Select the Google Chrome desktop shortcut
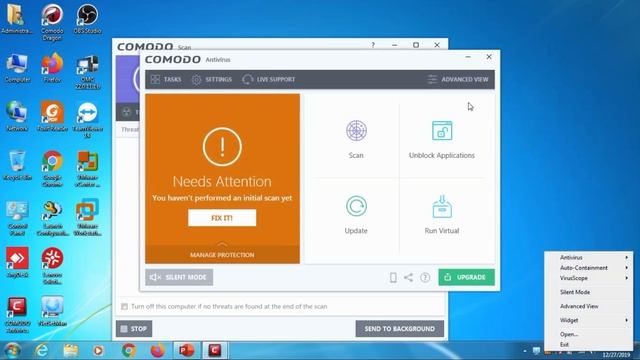The height and width of the screenshot is (360, 640). pos(52,169)
